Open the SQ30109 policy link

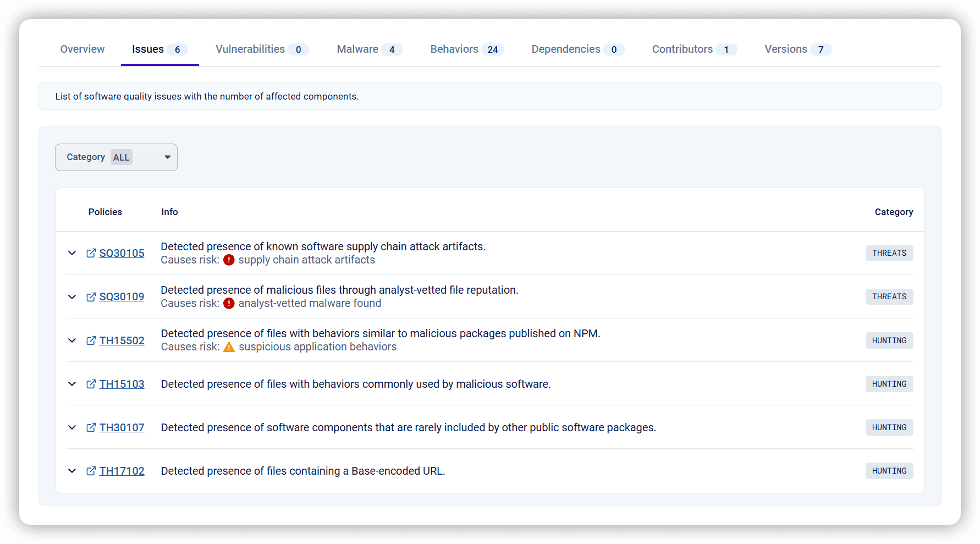[122, 296]
